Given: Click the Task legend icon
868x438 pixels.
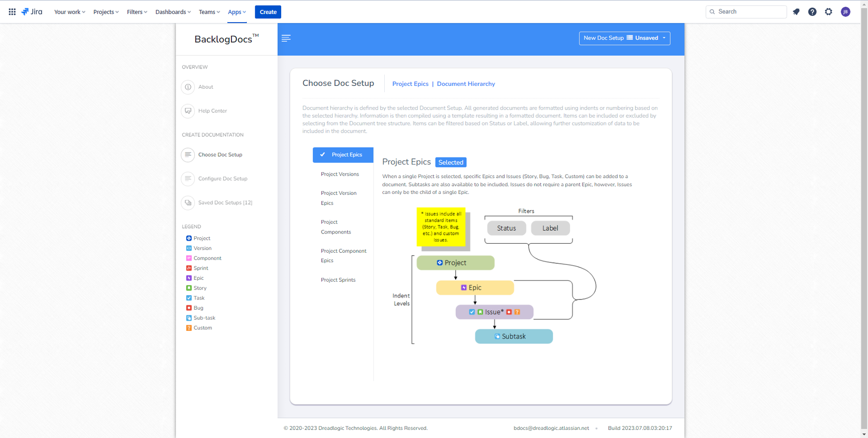Looking at the screenshot, I should 189,298.
